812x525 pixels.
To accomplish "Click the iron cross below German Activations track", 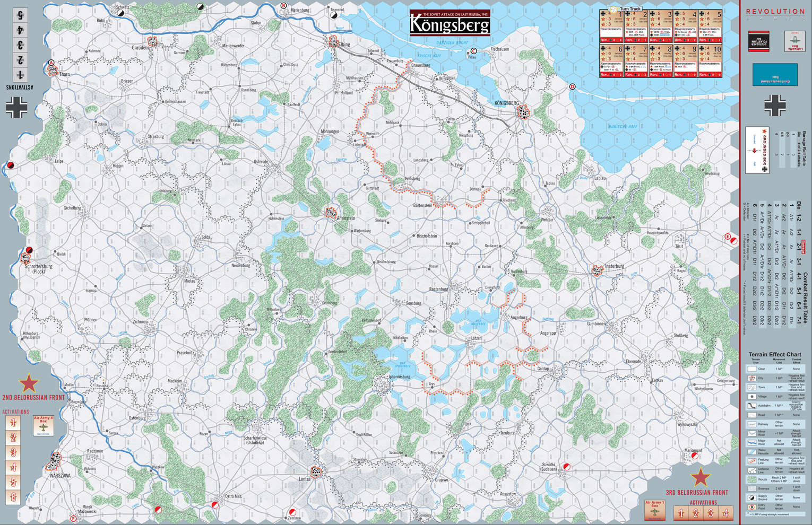I will click(16, 107).
